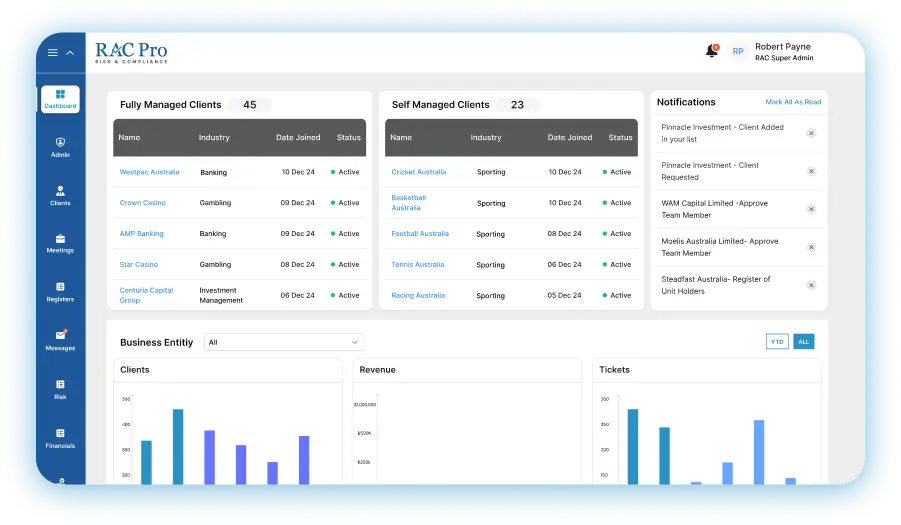901x525 pixels.
Task: Open Financials in the sidebar
Action: pyautogui.click(x=60, y=438)
